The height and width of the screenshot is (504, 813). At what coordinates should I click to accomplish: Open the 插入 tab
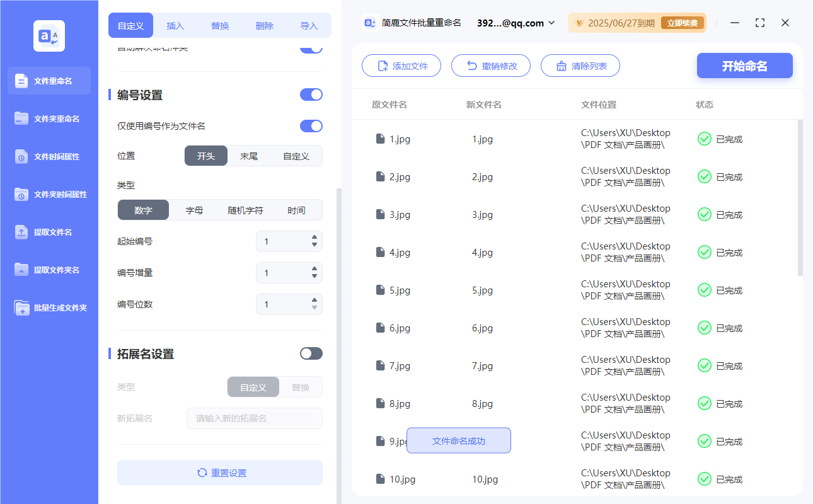coord(175,25)
